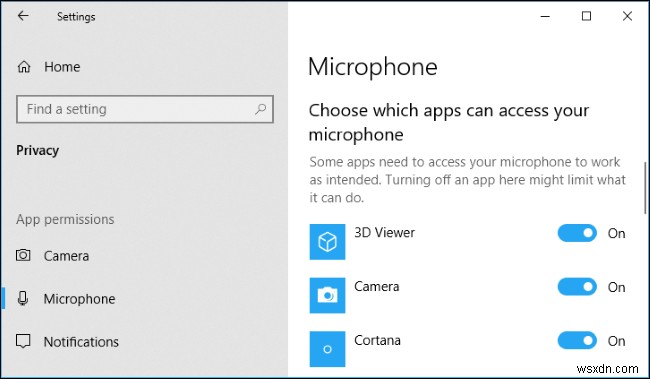This screenshot has width=650, height=379.
Task: Select Microphone in the sidebar
Action: point(80,299)
